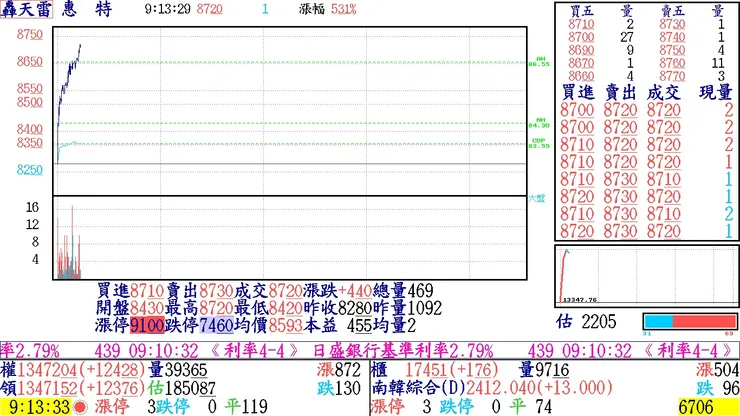Click the 本益 455 ratio value

[337, 325]
